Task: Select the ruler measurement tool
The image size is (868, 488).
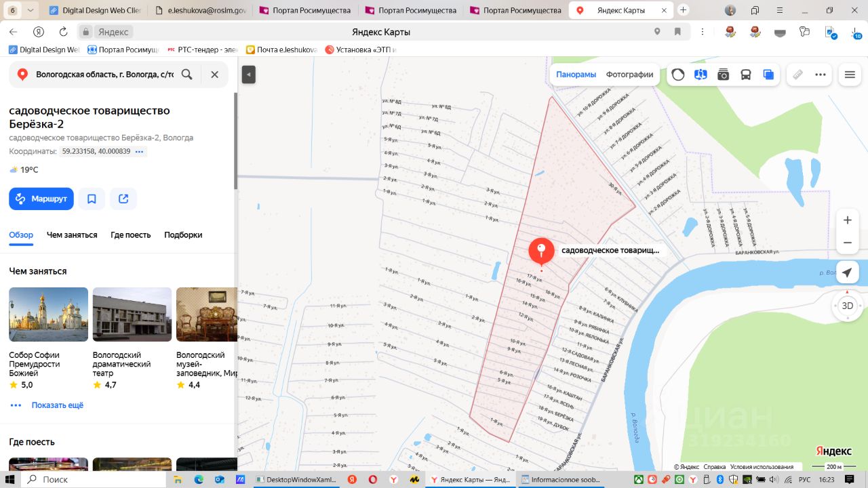Action: click(798, 75)
